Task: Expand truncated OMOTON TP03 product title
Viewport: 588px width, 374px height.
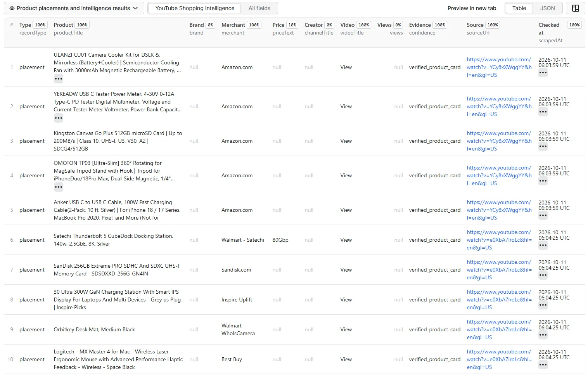Action: 58,187
